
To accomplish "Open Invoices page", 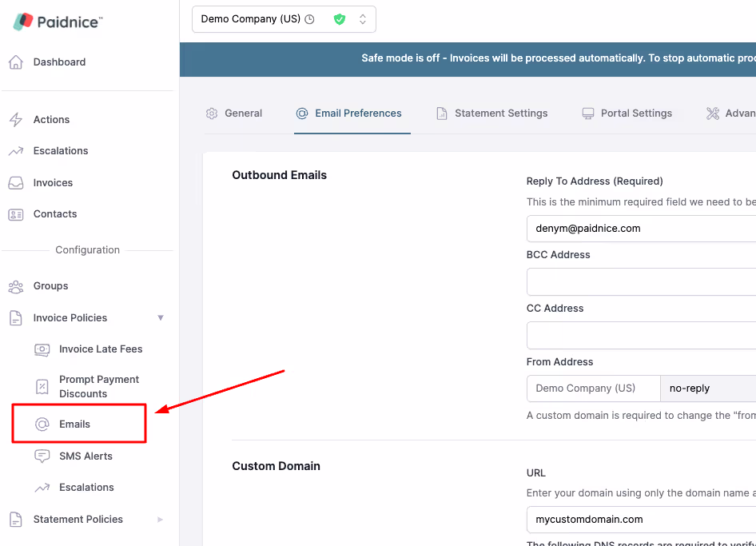I will pyautogui.click(x=53, y=183).
